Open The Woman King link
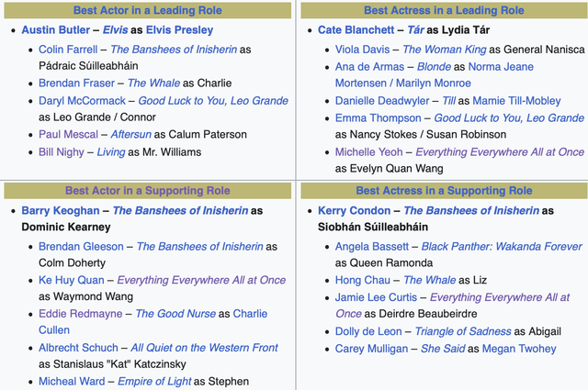 pos(445,50)
